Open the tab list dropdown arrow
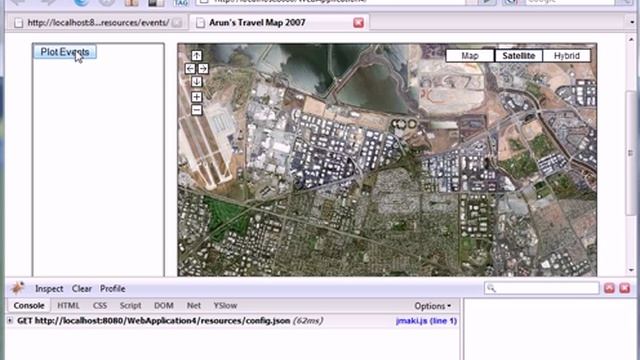The image size is (640, 360). point(632,22)
